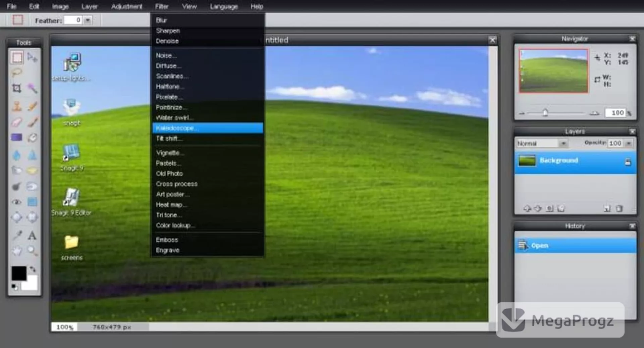
Task: Select the Eraser tool
Action: coord(17,122)
